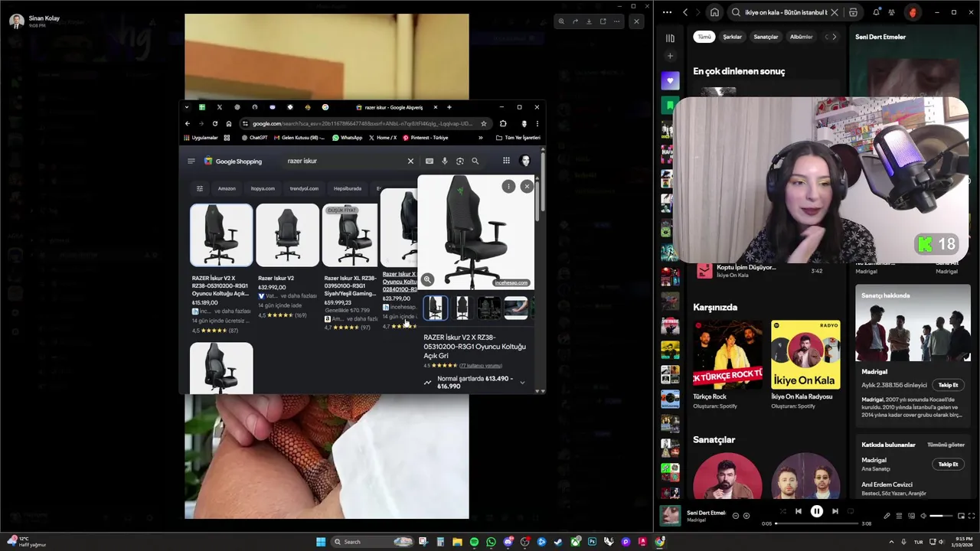Open Spotify notifications bell

[876, 12]
